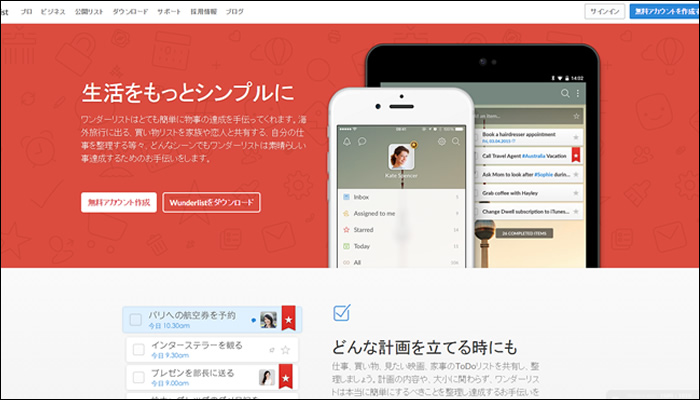Open the プロ menu item
The width and height of the screenshot is (700, 400).
click(26, 12)
